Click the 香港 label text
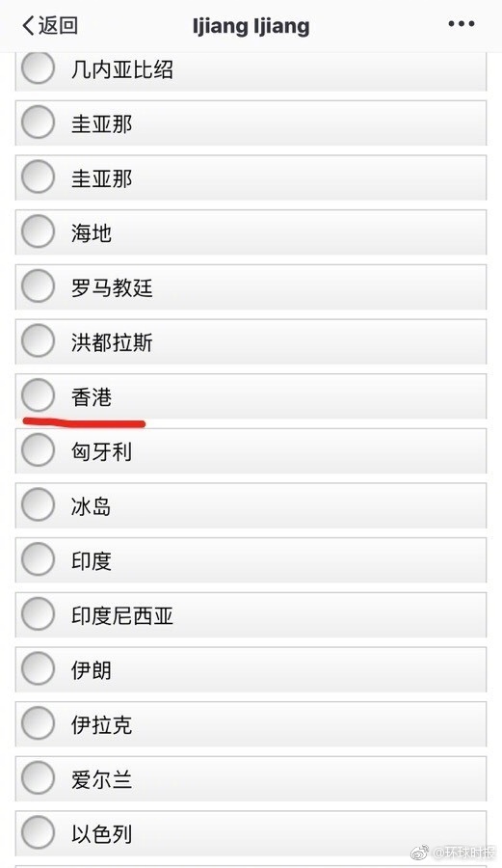 [x=92, y=397]
